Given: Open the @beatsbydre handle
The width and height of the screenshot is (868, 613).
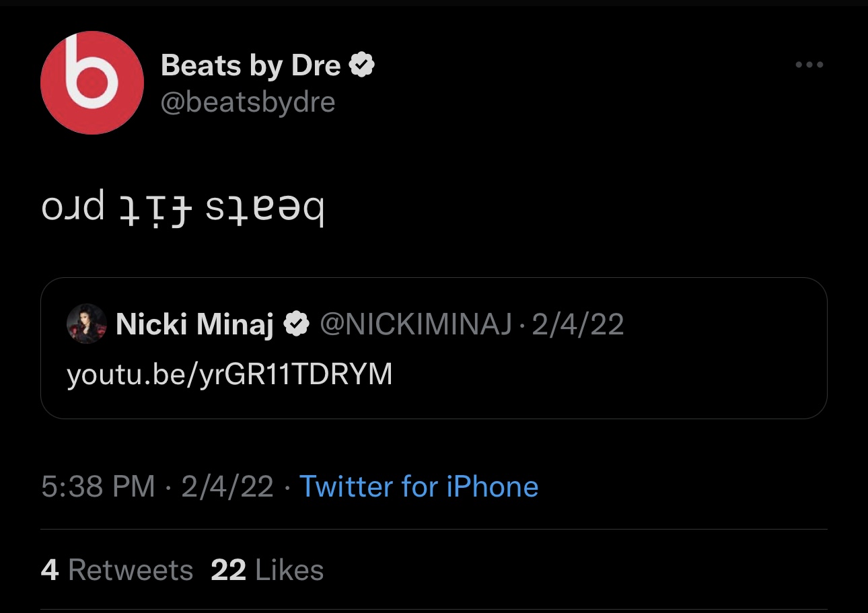Looking at the screenshot, I should click(x=248, y=102).
